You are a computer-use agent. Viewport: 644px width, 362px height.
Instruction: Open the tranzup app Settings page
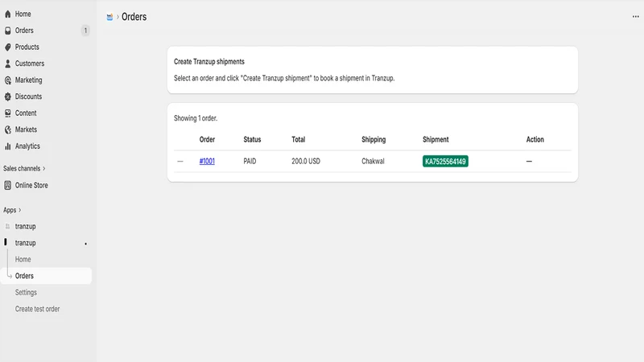(26, 292)
